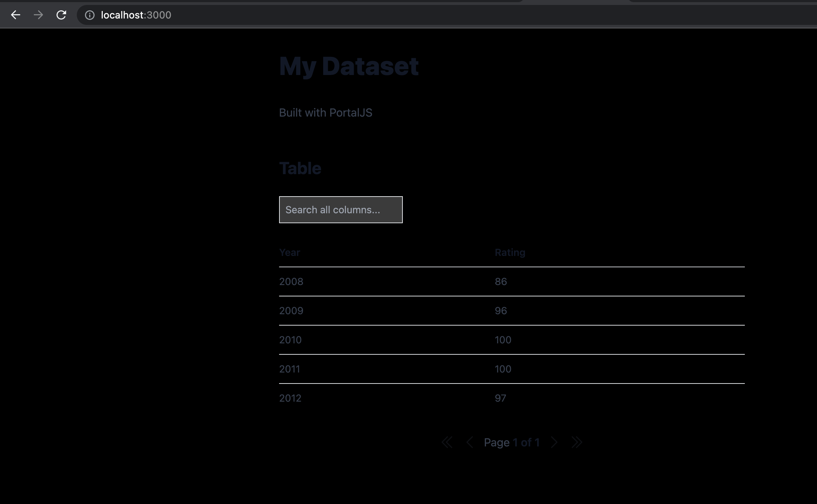Jump to last table page
The image size is (817, 504).
[x=576, y=443]
